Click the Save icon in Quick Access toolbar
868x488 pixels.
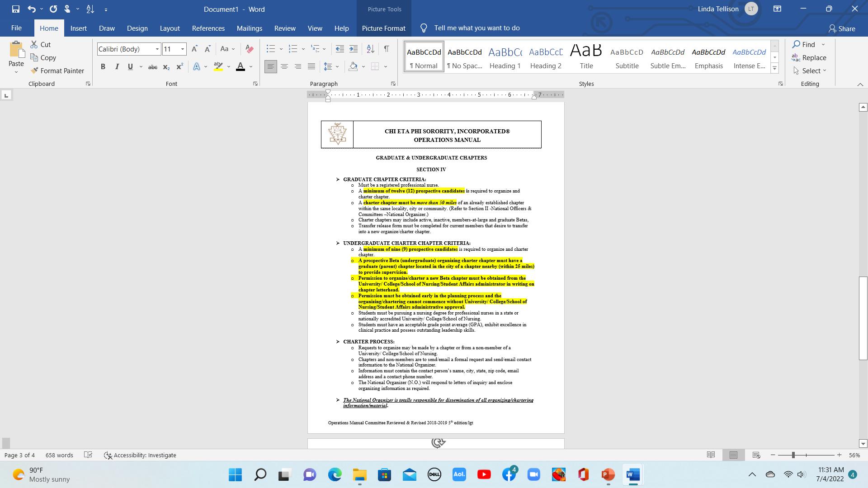(x=16, y=9)
